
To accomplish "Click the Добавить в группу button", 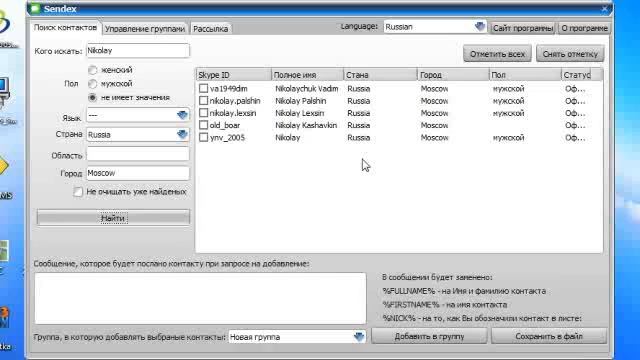I will 429,336.
